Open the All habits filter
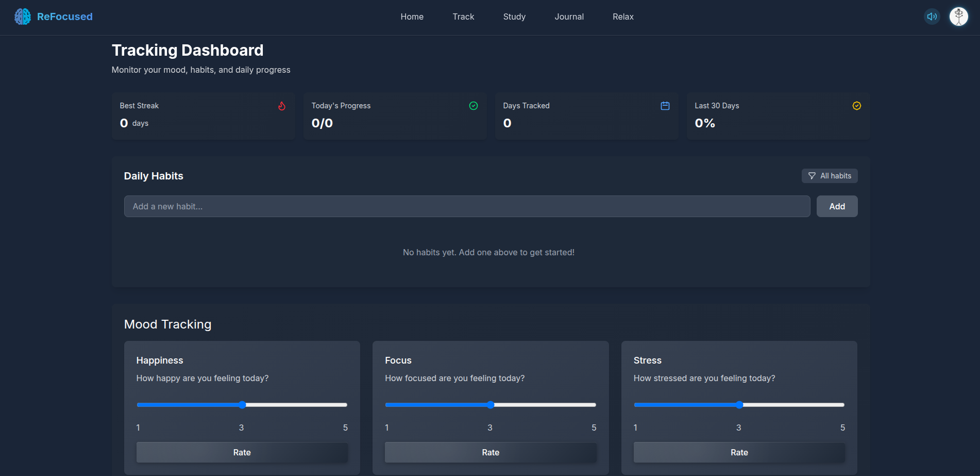Image resolution: width=980 pixels, height=476 pixels. click(830, 175)
